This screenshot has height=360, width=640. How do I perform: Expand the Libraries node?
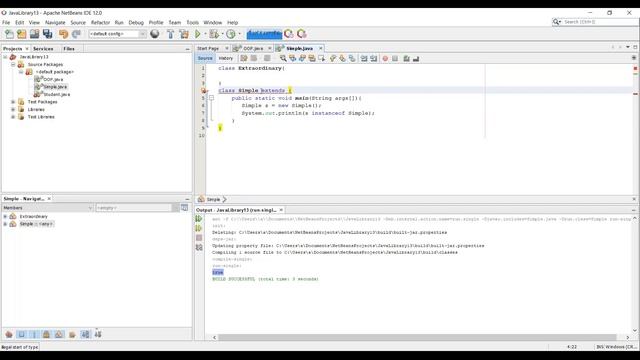pyautogui.click(x=13, y=109)
